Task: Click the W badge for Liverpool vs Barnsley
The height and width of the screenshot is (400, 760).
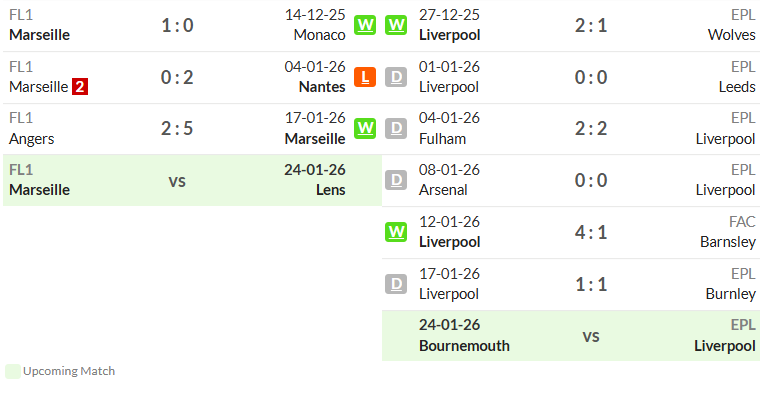Action: tap(396, 232)
